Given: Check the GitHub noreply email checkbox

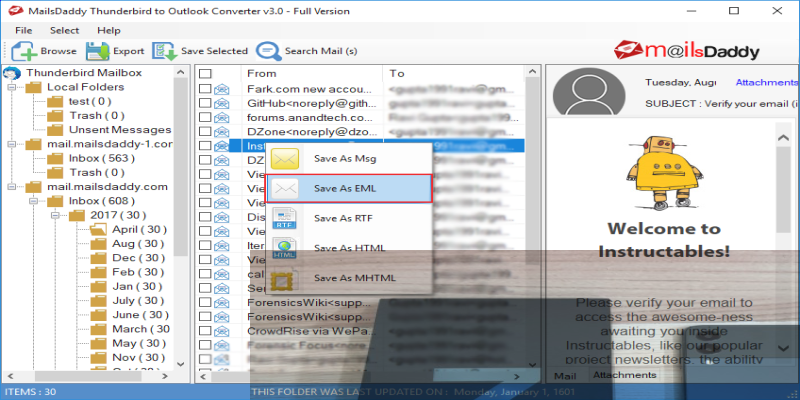Looking at the screenshot, I should [x=205, y=104].
